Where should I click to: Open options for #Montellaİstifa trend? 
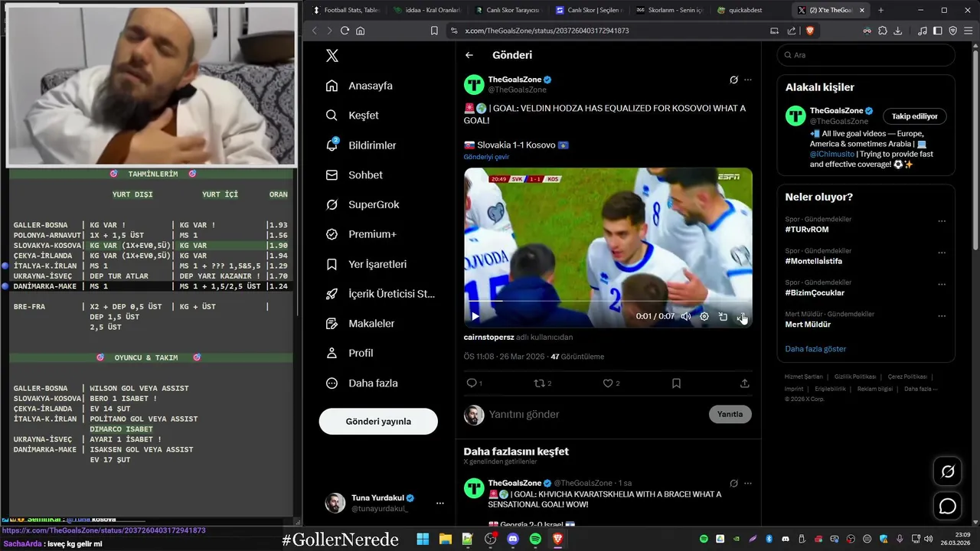pos(942,253)
